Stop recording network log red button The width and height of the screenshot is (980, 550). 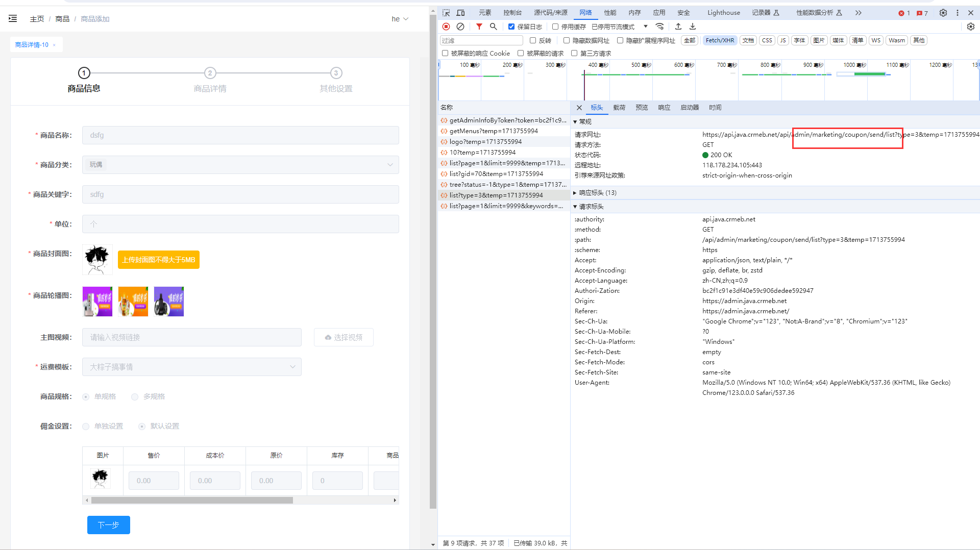(x=446, y=27)
